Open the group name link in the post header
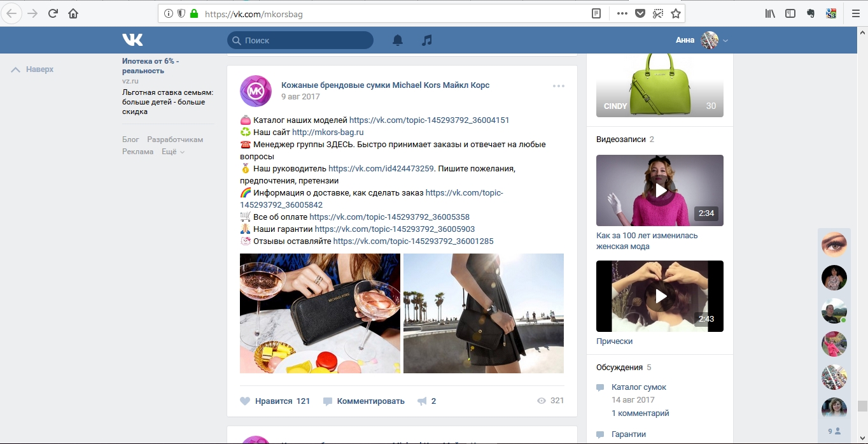Screen dimensions: 868x444 [385, 85]
